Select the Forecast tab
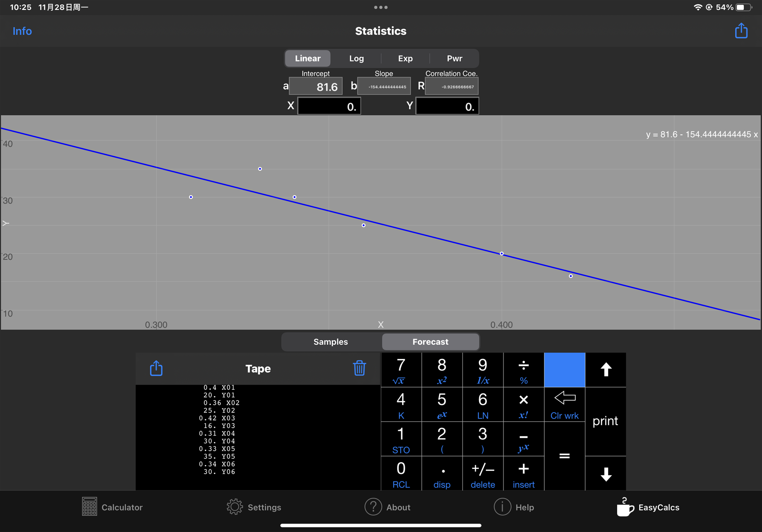 tap(430, 342)
